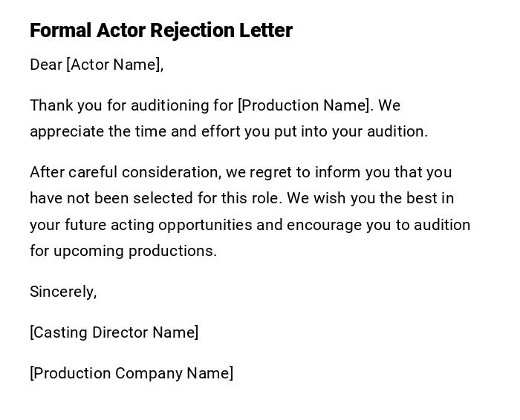The width and height of the screenshot is (520, 420).
Task: Click the '[Production Company Name]' placeholder
Action: pos(131,373)
